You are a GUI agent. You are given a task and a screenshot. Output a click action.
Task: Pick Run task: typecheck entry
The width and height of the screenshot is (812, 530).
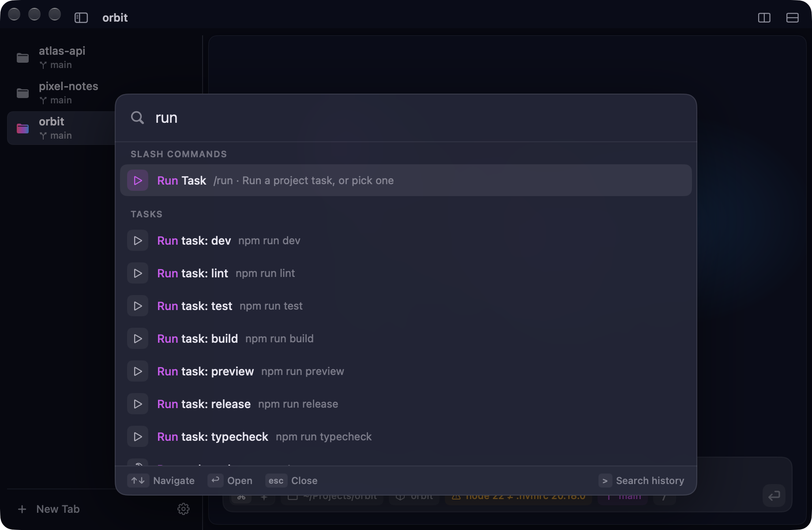coord(406,437)
